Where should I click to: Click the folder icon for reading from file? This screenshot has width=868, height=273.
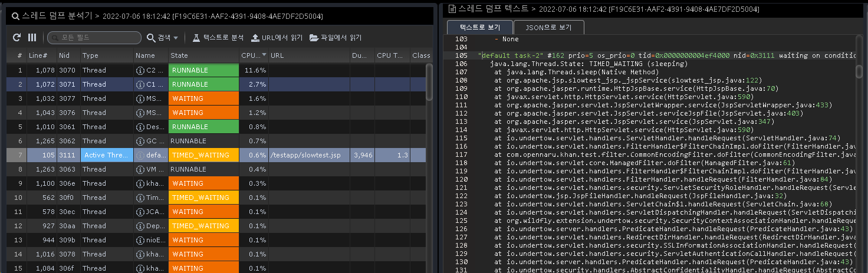[x=314, y=38]
